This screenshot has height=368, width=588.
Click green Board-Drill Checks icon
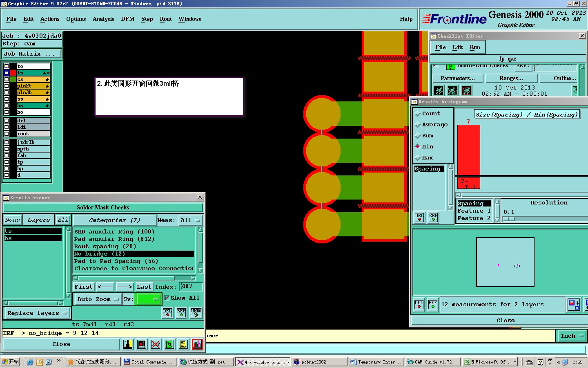pyautogui.click(x=450, y=67)
